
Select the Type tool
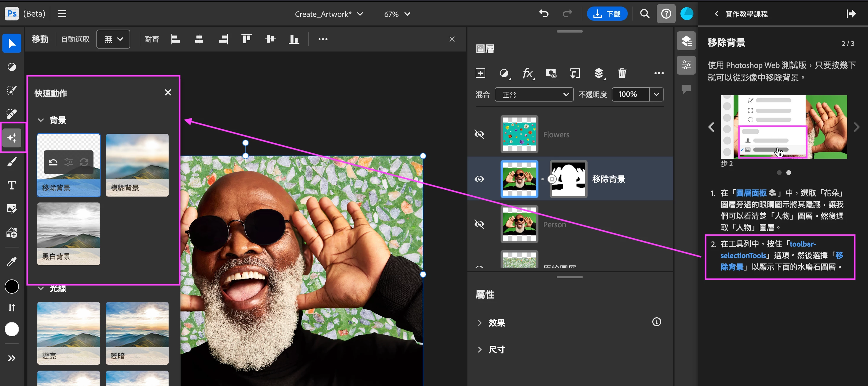tap(12, 185)
